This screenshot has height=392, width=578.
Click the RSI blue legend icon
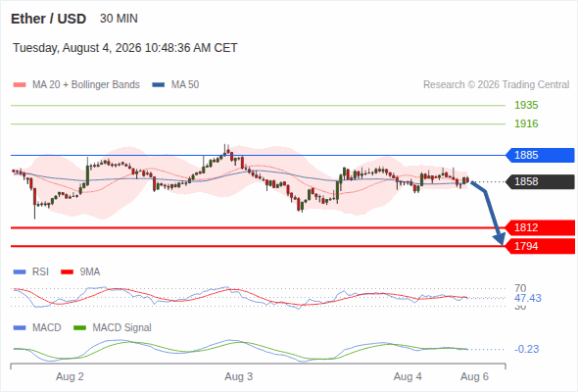(x=20, y=272)
